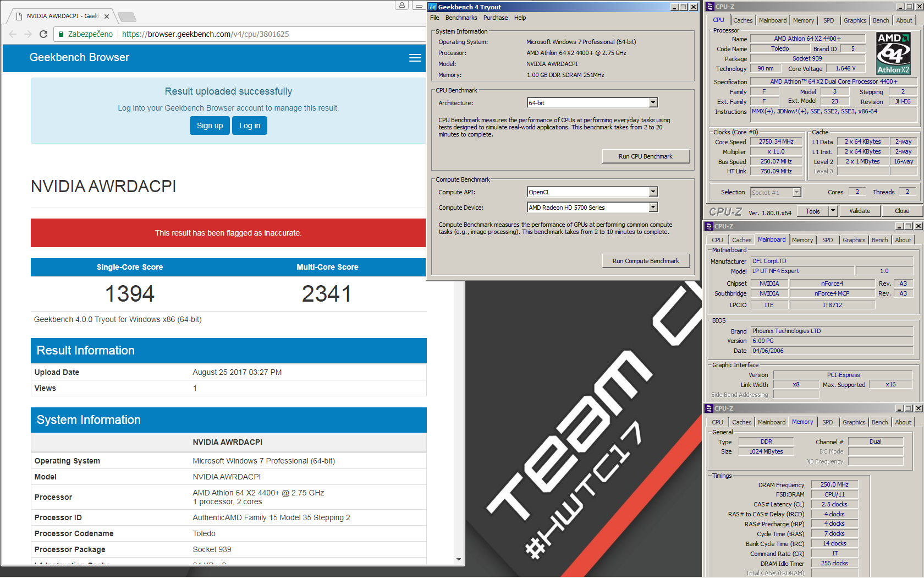Click the green secure padlock icon
The width and height of the screenshot is (924, 578).
pos(61,34)
